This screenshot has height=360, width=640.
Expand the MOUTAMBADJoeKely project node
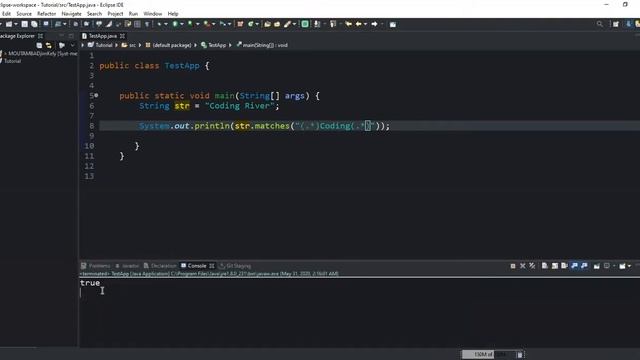point(5,53)
